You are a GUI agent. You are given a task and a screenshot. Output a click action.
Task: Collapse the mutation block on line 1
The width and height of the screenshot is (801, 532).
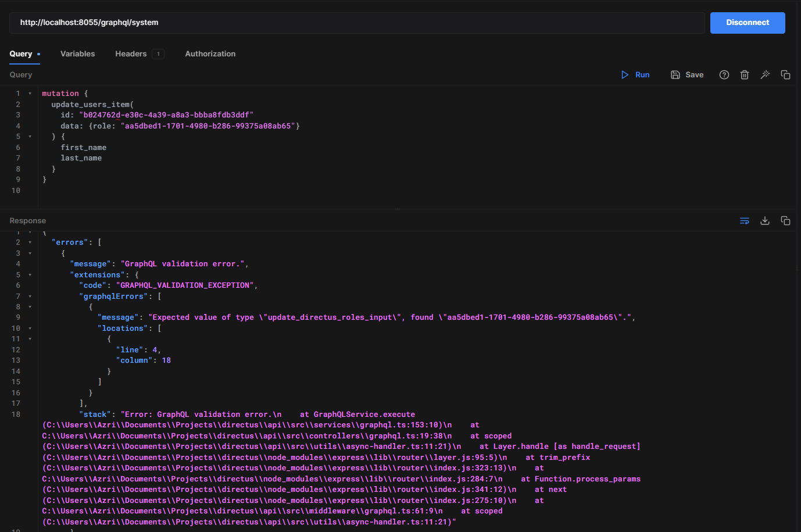tap(30, 92)
